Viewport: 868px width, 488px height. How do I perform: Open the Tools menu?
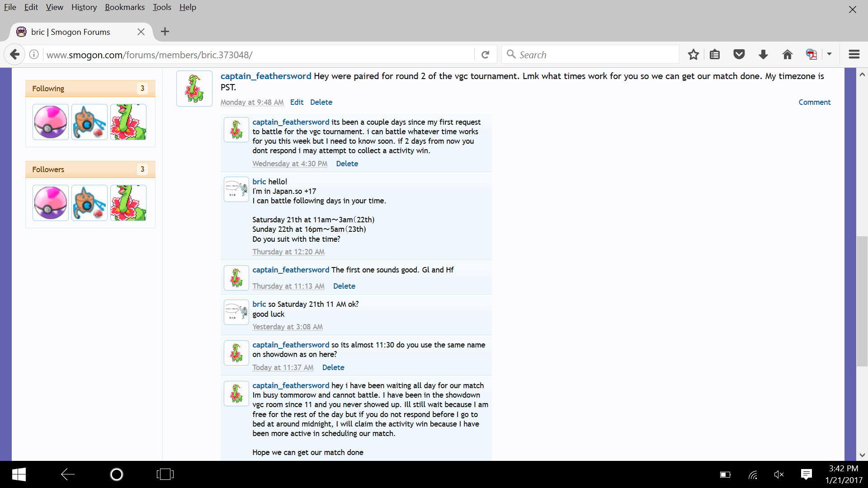162,7
